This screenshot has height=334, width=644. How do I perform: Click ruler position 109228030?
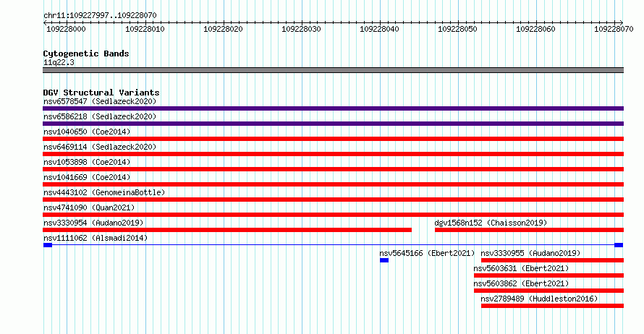(301, 29)
